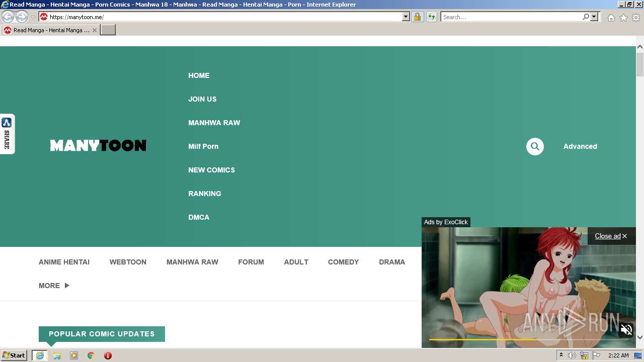Show hidden system tray icons
The width and height of the screenshot is (644, 362).
[x=561, y=355]
